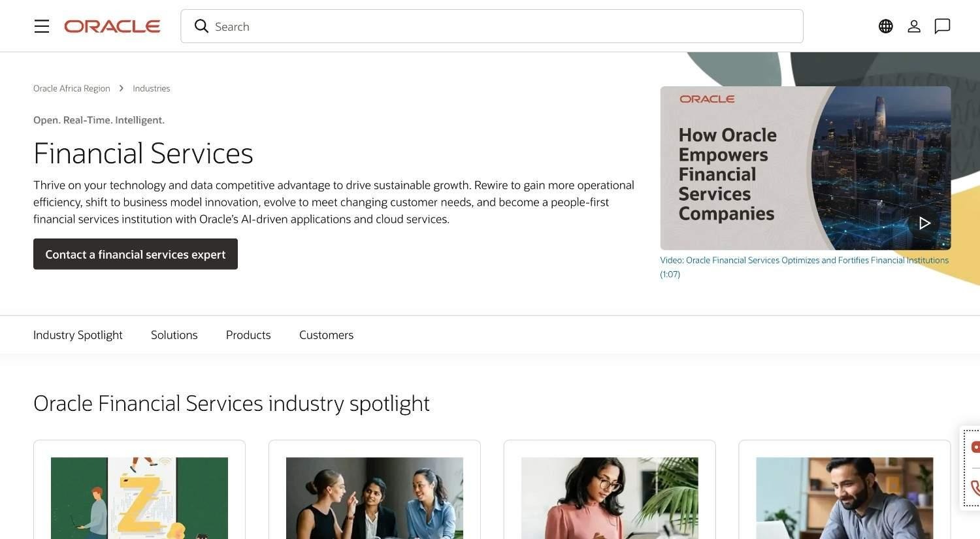Focus the Search input field

pyautogui.click(x=492, y=26)
